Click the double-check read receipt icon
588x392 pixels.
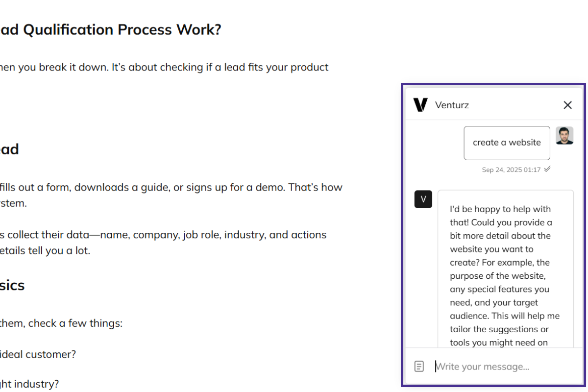[547, 170]
